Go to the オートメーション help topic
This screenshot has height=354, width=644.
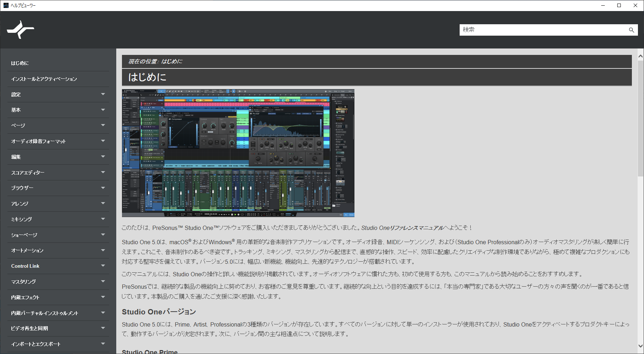(x=27, y=250)
